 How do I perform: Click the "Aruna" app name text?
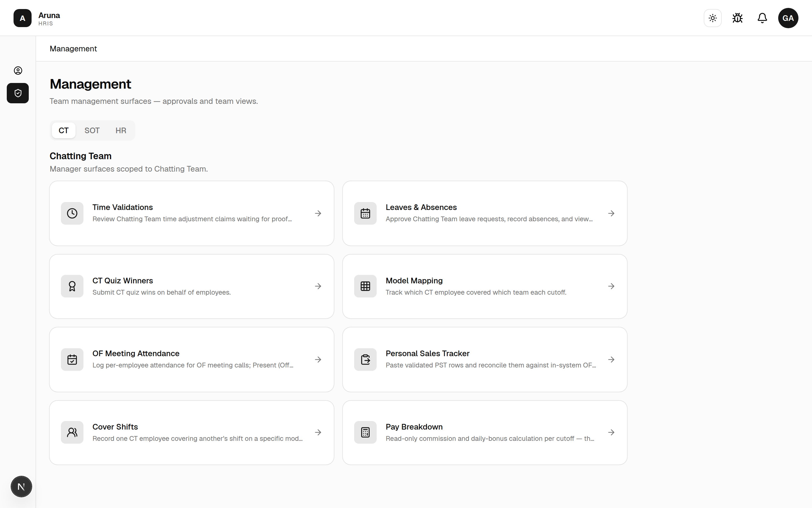49,15
